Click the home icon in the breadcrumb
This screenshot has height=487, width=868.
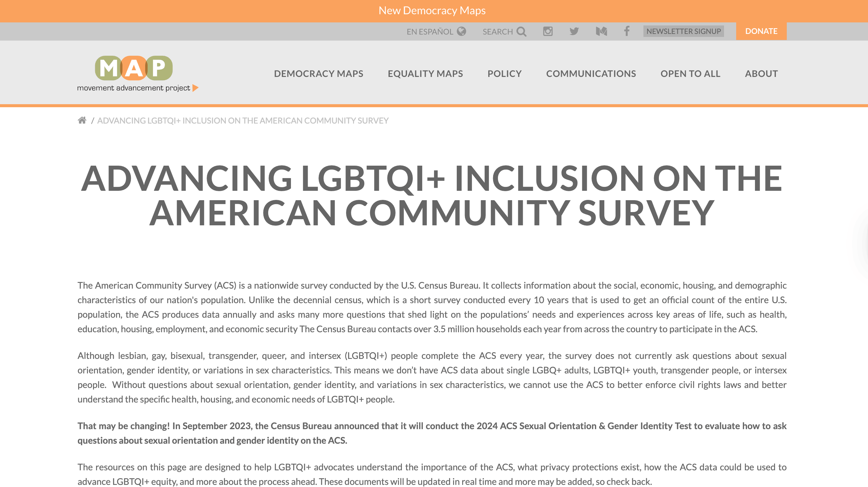[82, 120]
